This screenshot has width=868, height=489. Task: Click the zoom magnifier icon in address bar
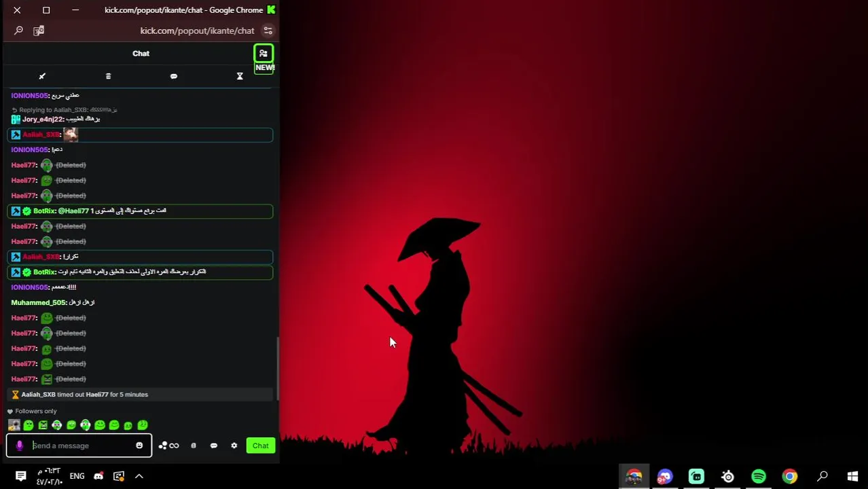pos(18,31)
